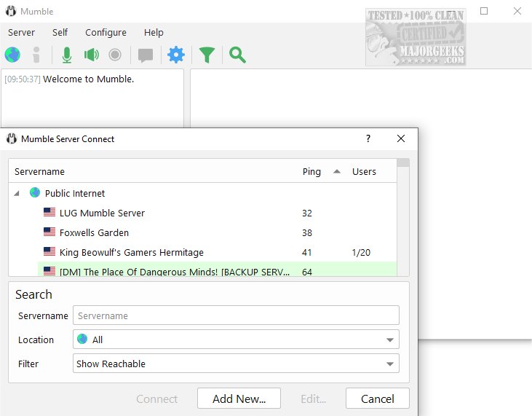Click the globe Connect icon in toolbar
532x416 pixels.
click(12, 55)
